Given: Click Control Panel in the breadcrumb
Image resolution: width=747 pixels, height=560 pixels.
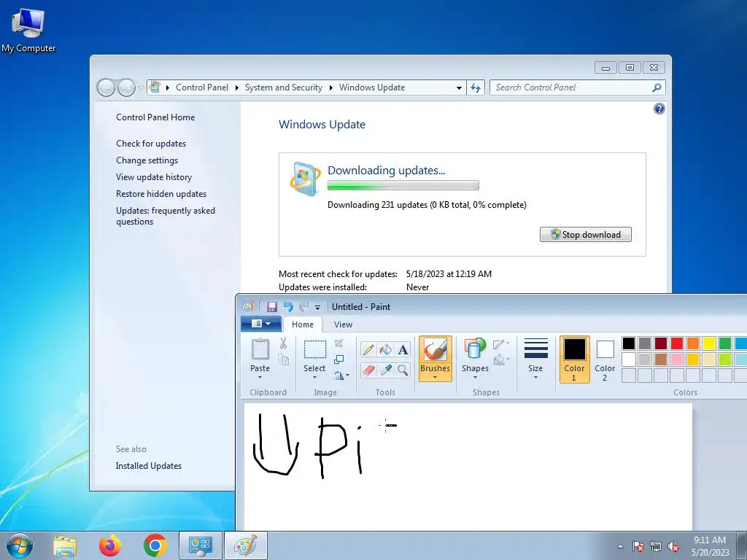Looking at the screenshot, I should (202, 87).
